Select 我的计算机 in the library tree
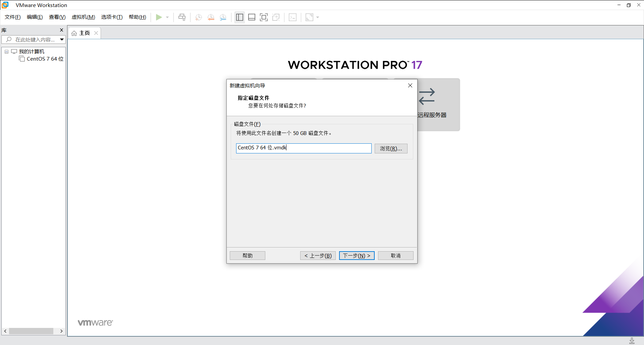The image size is (644, 345). point(32,51)
